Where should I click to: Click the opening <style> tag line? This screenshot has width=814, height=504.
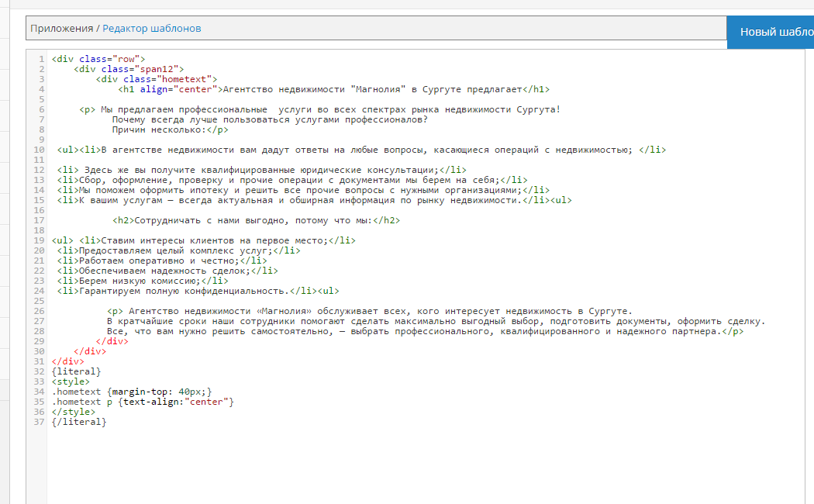[x=71, y=382]
